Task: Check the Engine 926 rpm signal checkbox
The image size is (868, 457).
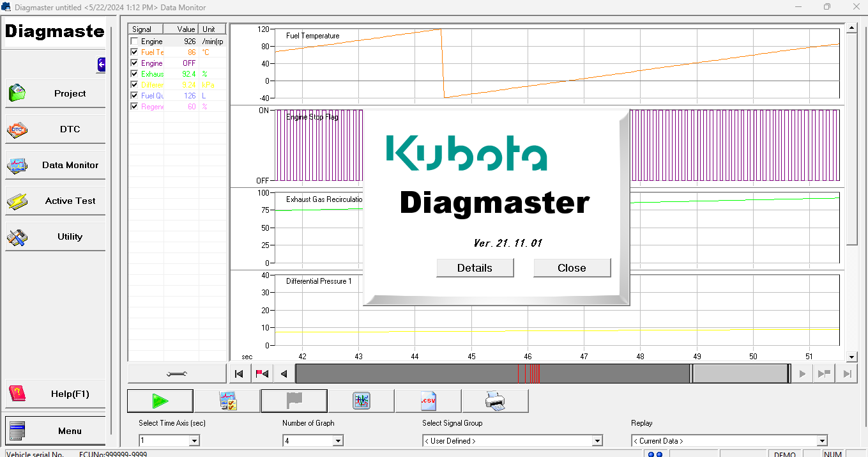Action: coord(134,42)
